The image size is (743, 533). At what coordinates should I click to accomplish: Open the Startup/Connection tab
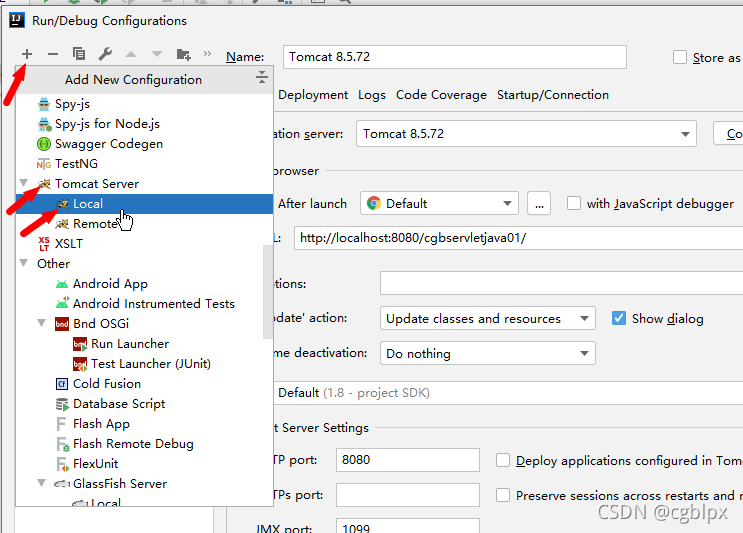(553, 95)
